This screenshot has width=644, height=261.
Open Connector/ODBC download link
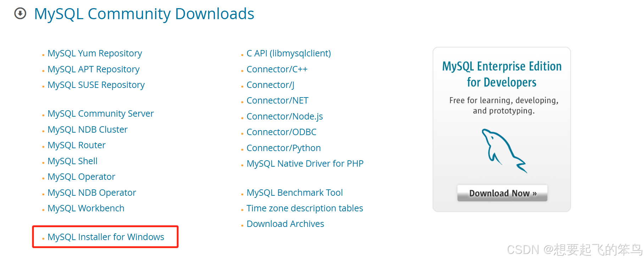281,132
